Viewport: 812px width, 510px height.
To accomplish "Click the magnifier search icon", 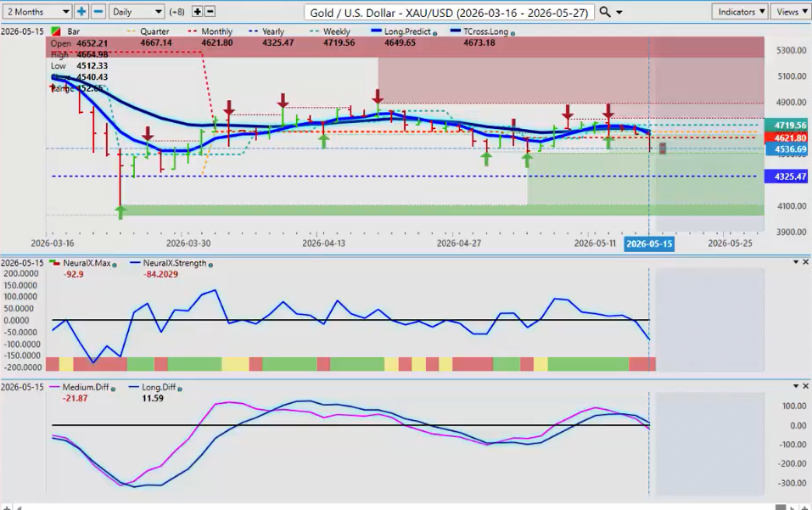I will pos(604,12).
